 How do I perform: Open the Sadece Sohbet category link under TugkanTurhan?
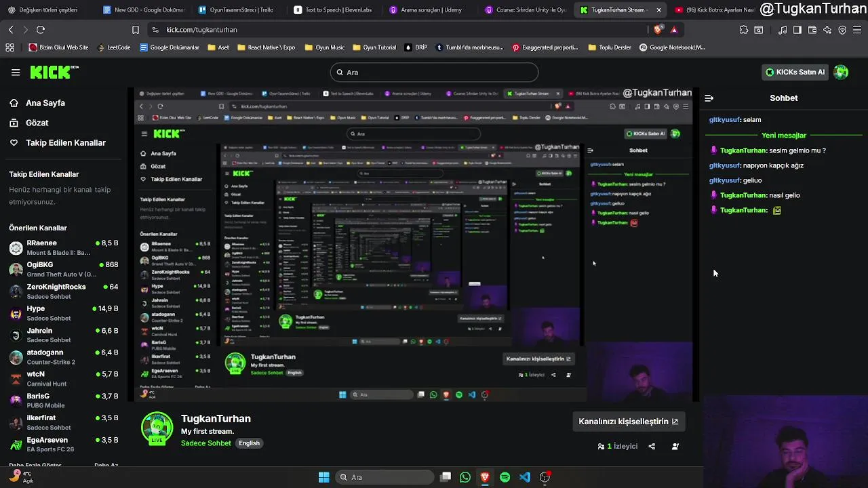[206, 443]
